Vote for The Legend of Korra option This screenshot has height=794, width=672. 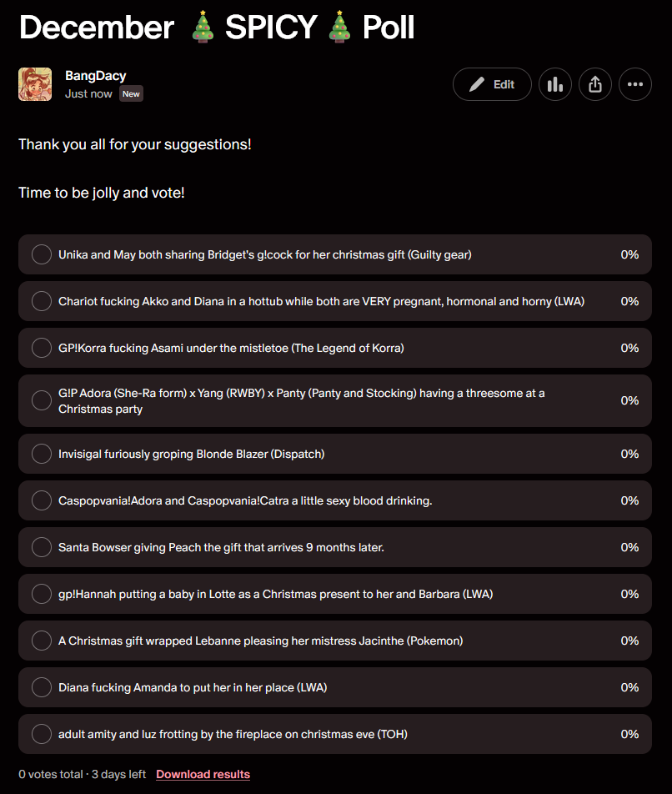42,348
